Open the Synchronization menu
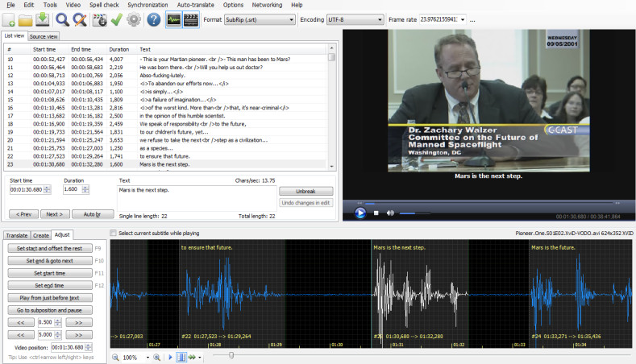The width and height of the screenshot is (636, 364). click(148, 5)
